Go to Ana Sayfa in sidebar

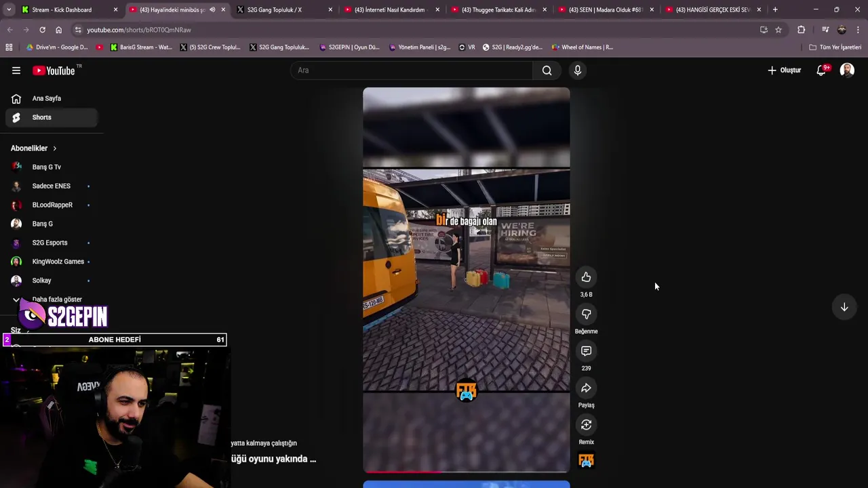coord(52,98)
